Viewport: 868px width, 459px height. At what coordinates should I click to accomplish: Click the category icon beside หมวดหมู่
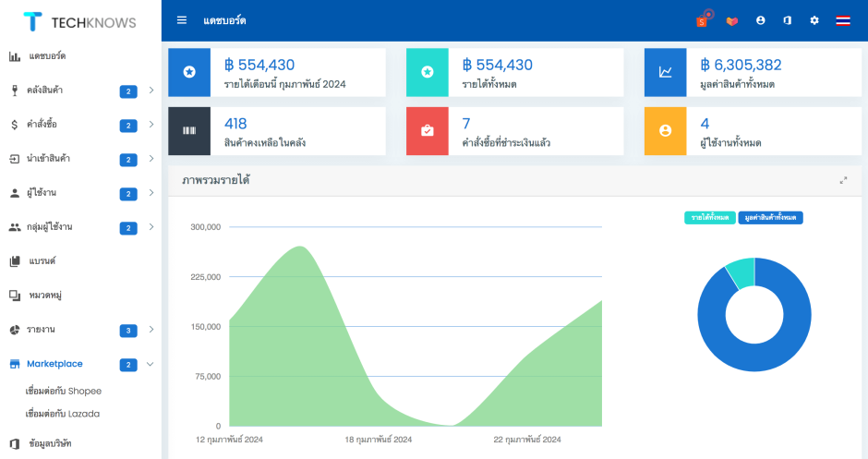(x=15, y=296)
